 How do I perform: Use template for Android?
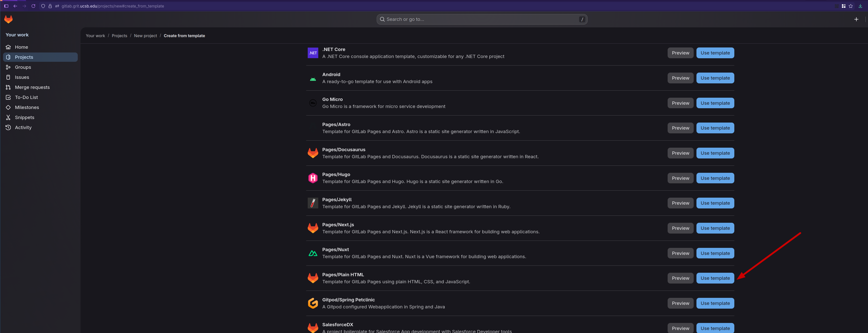point(715,78)
